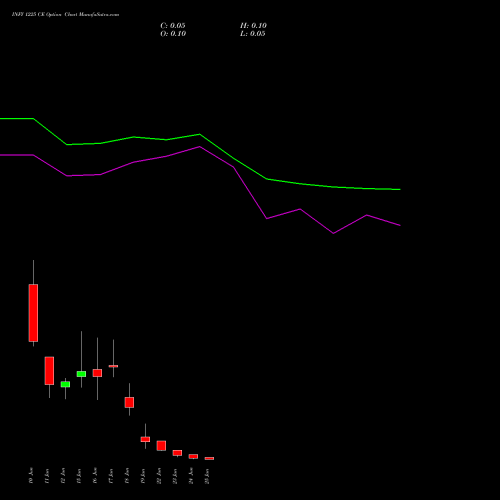Viewport: 500px width, 500px height.
Task: Select the thin red candle for 17 Jun
Action: [113, 366]
